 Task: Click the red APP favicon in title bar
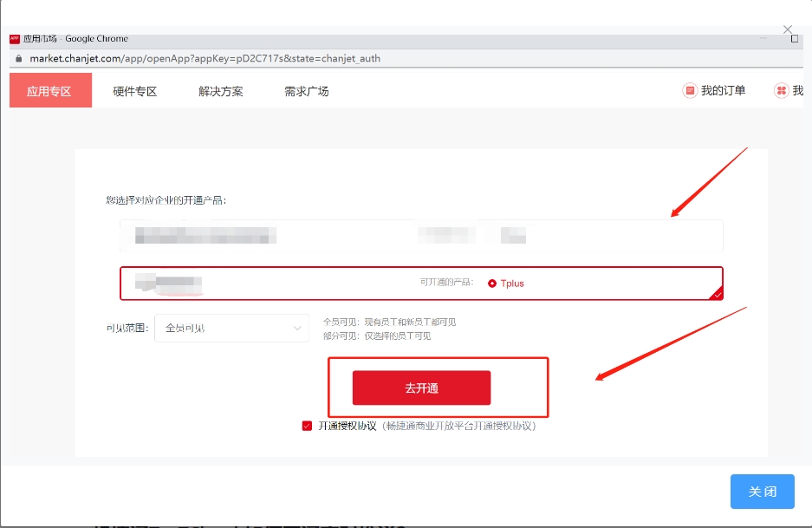[x=15, y=39]
